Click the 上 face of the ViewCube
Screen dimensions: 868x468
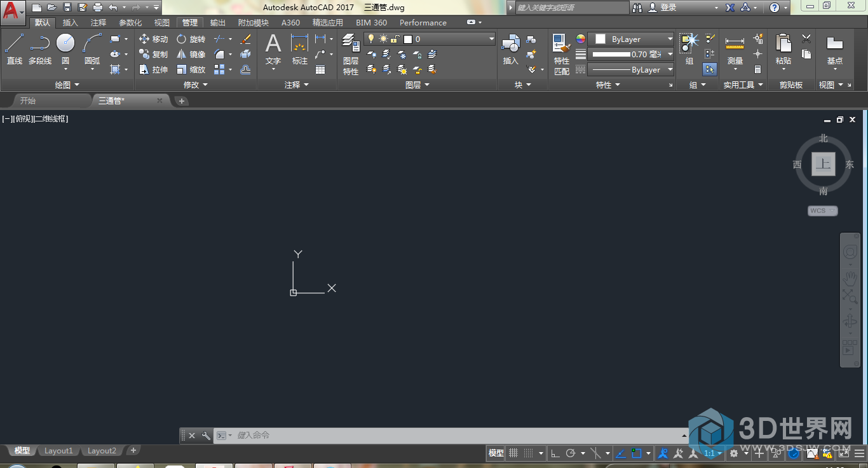tap(824, 164)
